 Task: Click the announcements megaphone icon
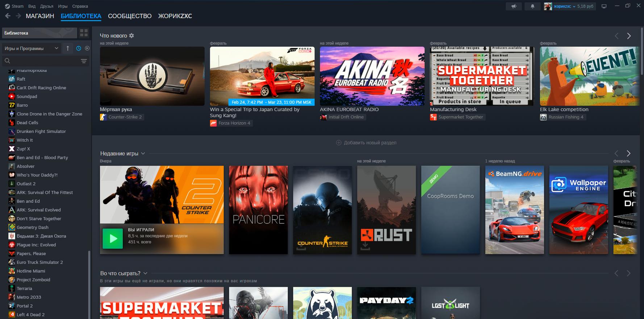[514, 6]
